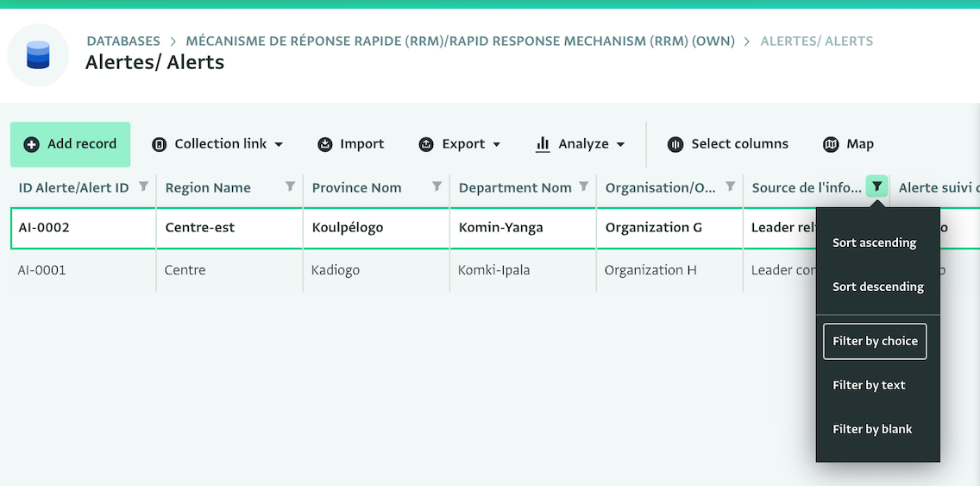Click the Alerte suivi column header
Viewport: 980px width, 486px height.
point(938,187)
